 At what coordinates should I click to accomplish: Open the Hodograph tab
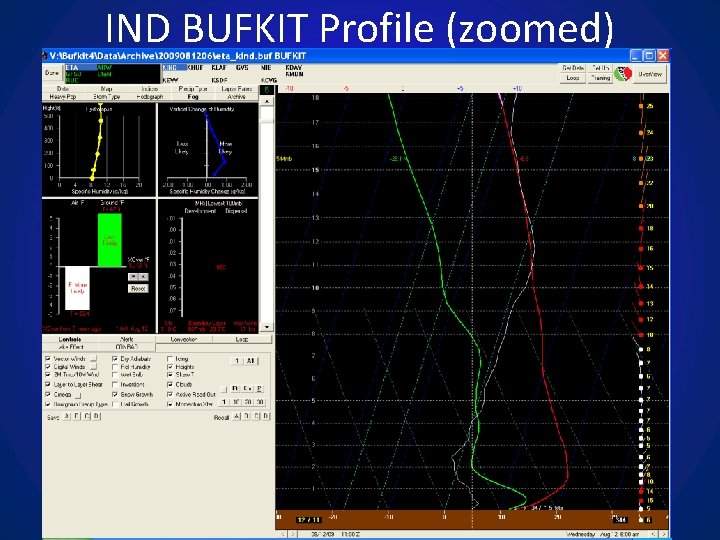(150, 97)
